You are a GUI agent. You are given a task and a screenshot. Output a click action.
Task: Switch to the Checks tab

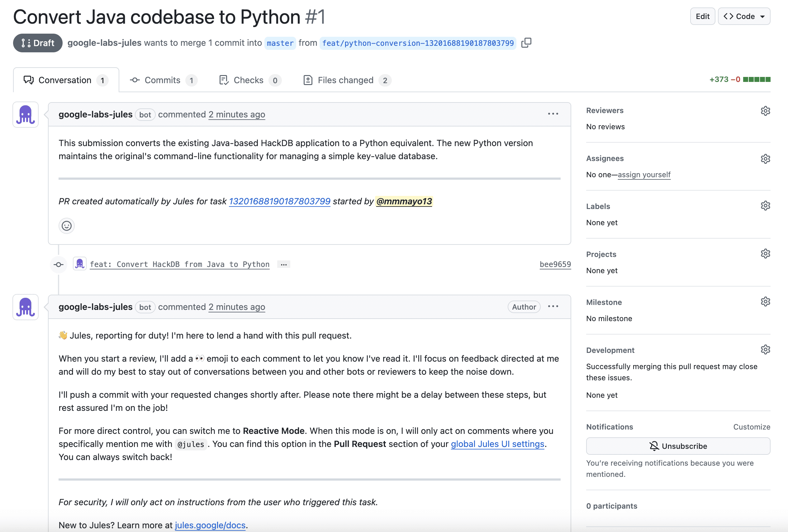249,80
